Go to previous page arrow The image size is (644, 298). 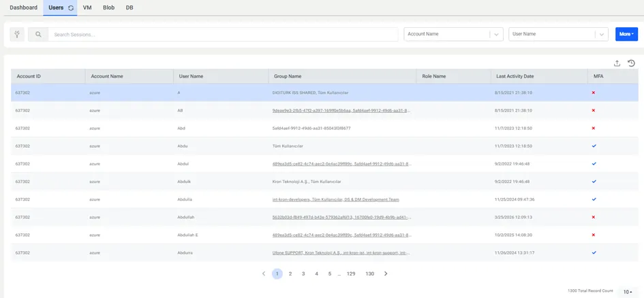click(264, 274)
